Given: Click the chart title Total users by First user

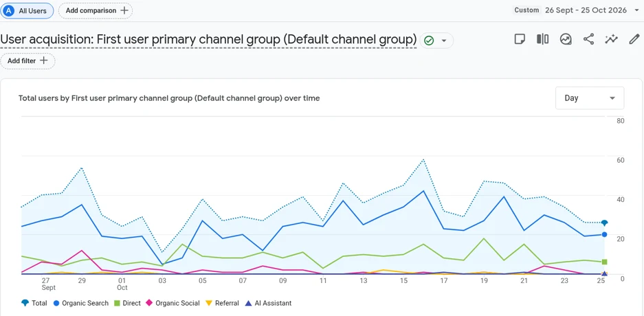Looking at the screenshot, I should click(169, 98).
